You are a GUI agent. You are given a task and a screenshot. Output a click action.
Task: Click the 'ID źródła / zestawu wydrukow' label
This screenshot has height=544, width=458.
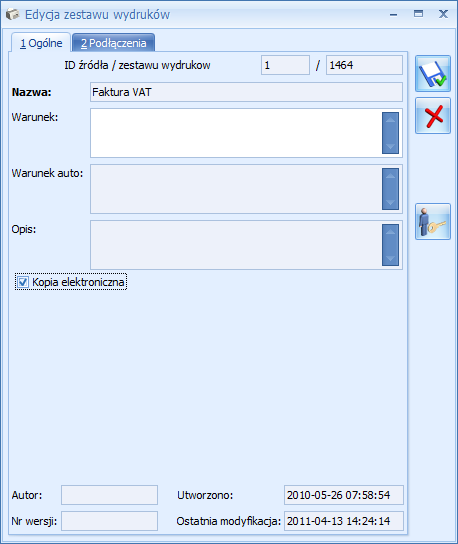point(137,65)
